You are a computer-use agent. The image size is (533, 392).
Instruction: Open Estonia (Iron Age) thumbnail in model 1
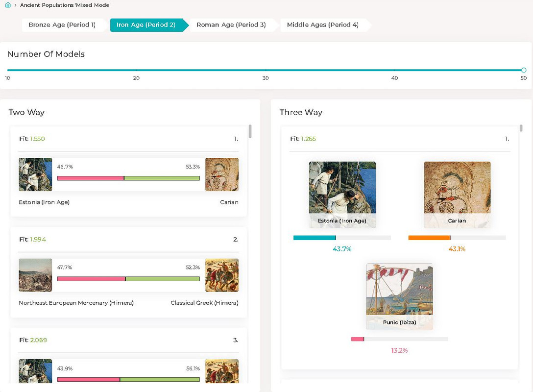click(x=35, y=174)
